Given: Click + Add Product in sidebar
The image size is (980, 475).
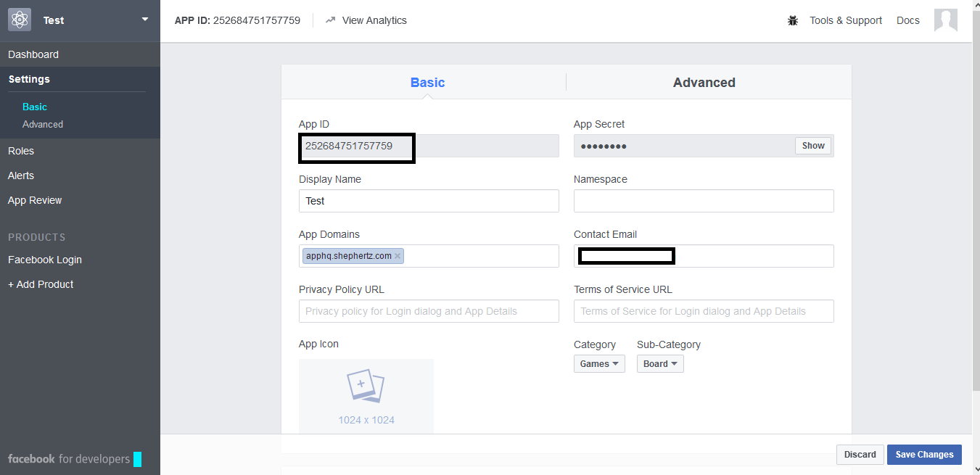Looking at the screenshot, I should (41, 284).
